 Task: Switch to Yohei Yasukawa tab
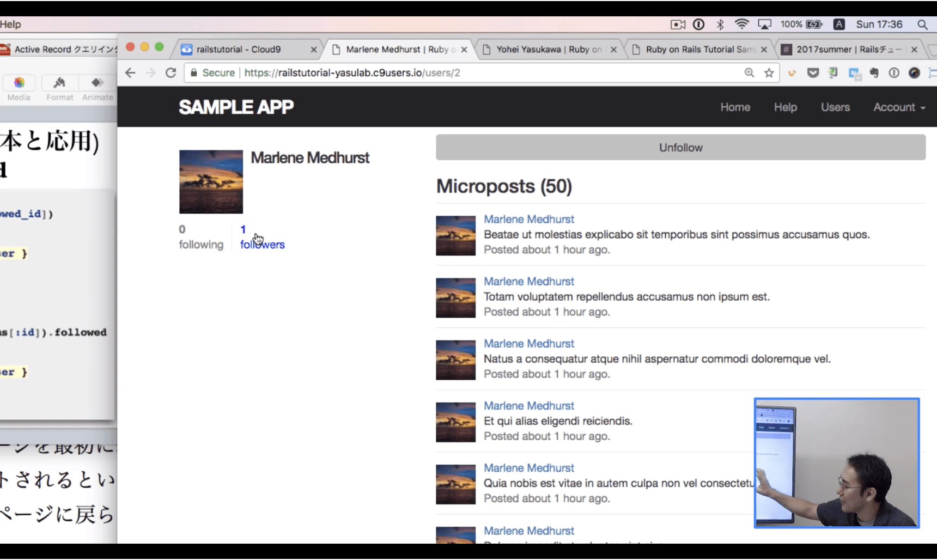tap(549, 50)
